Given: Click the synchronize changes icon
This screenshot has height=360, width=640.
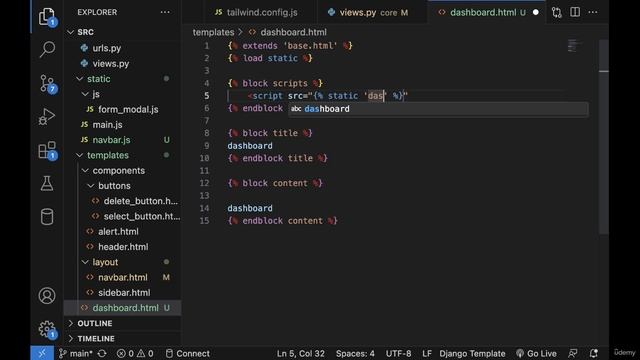Looking at the screenshot, I should coord(102,353).
